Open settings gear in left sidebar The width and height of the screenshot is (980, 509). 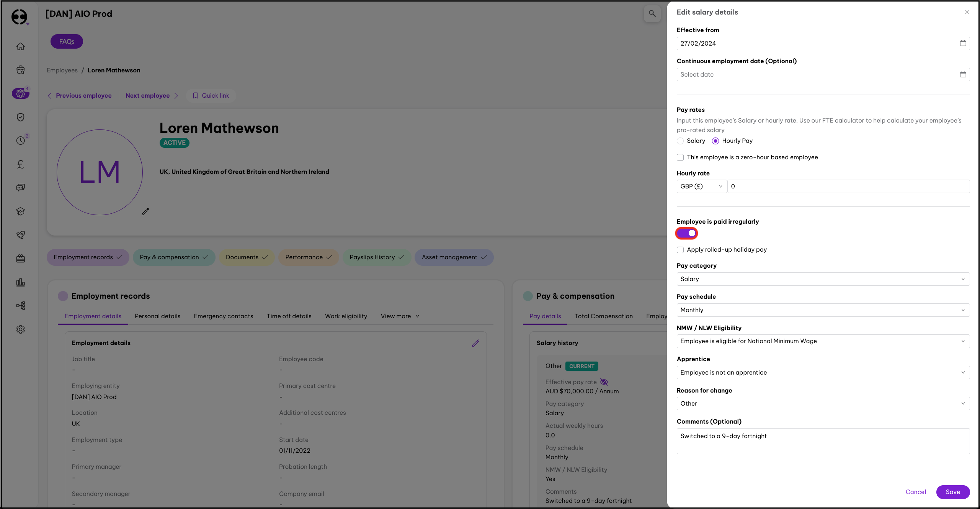(21, 329)
